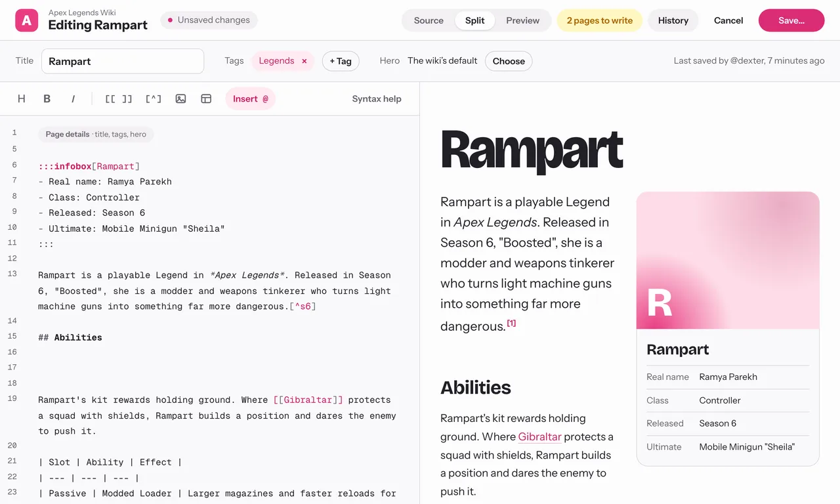840x504 pixels.
Task: Click the :::infobox[Rampart] source line
Action: (x=89, y=166)
